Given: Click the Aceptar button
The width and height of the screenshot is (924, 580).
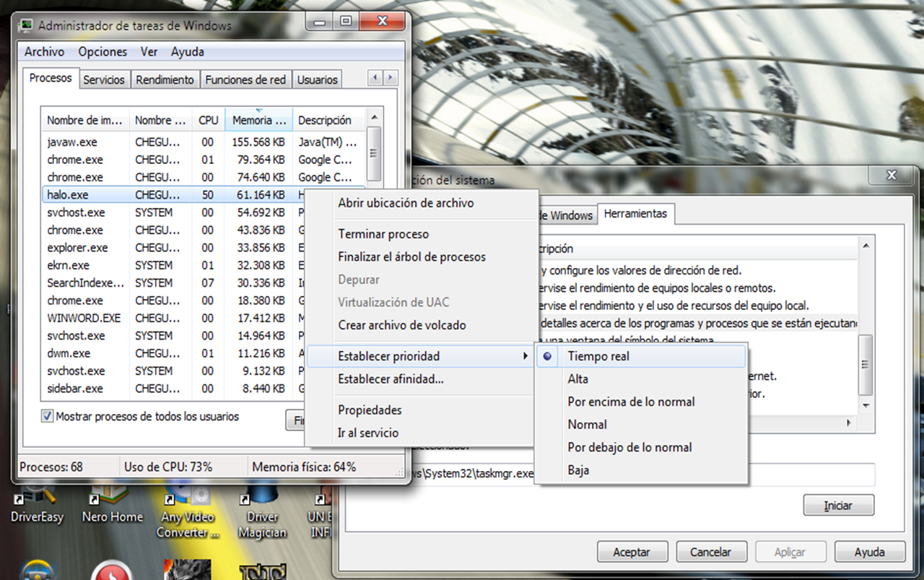Looking at the screenshot, I should coord(632,552).
